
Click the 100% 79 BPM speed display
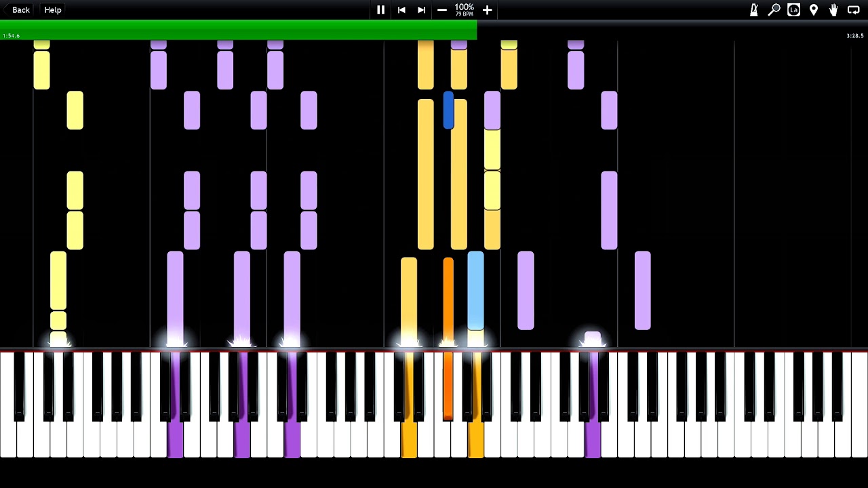pos(465,9)
